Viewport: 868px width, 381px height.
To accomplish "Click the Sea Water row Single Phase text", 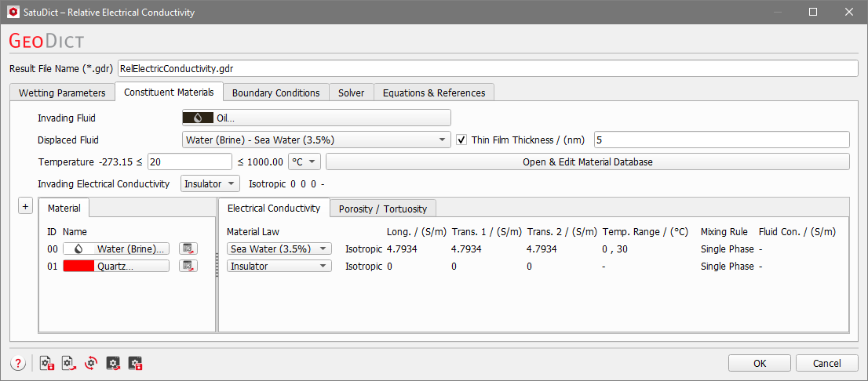I will (x=727, y=249).
